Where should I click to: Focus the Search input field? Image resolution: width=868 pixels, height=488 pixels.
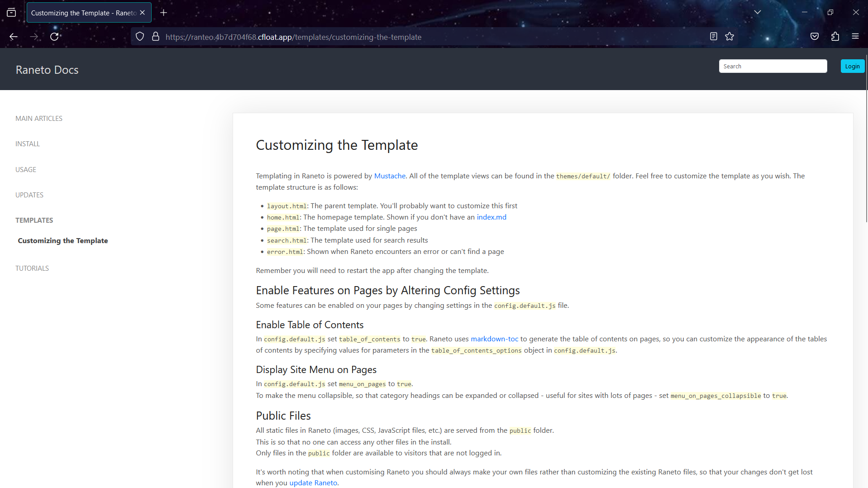click(x=773, y=66)
